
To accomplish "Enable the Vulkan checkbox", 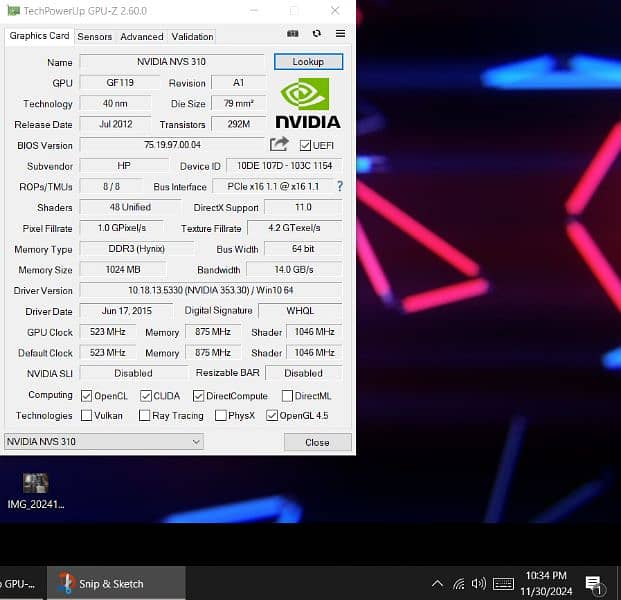I will 86,416.
